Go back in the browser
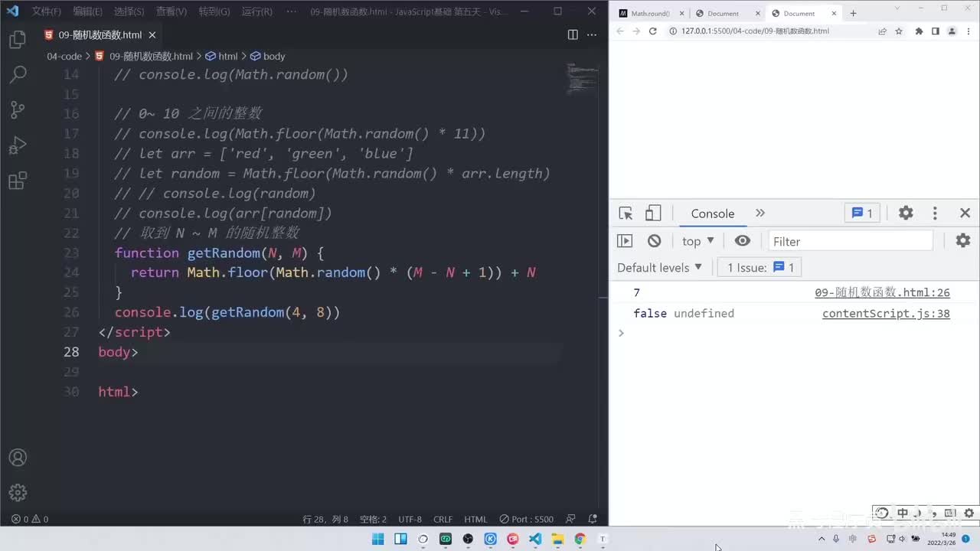The image size is (980, 551). pyautogui.click(x=620, y=31)
